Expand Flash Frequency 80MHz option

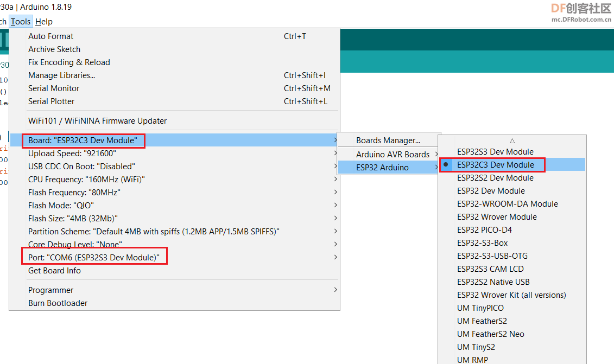(175, 192)
